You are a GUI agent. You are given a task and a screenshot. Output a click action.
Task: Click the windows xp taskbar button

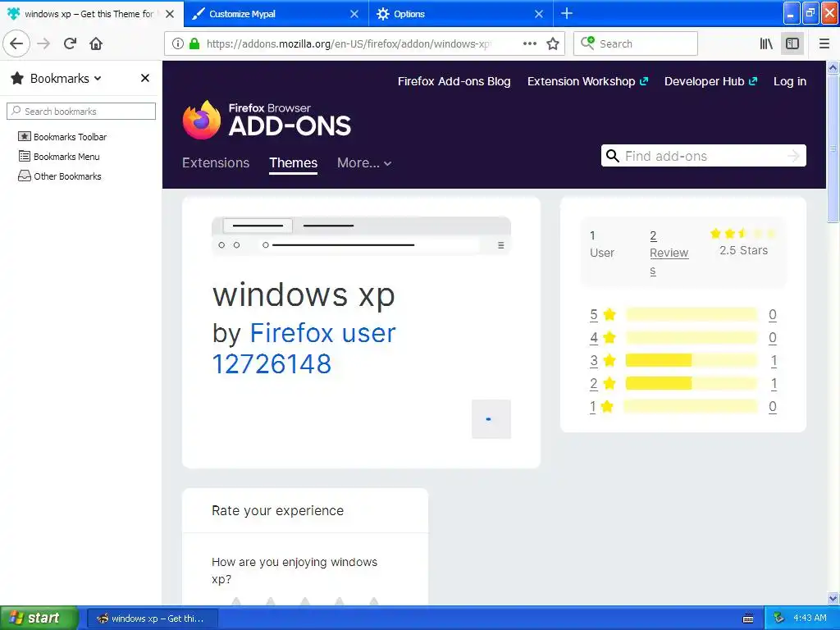pyautogui.click(x=153, y=619)
